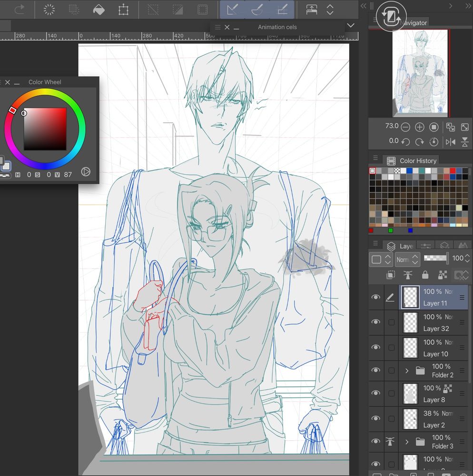Rotate canvas right in Navigator

[420, 142]
